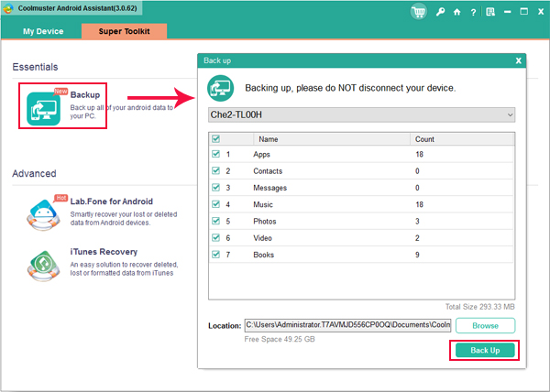This screenshot has width=550, height=392.
Task: Select the Messages name cell
Action: [x=270, y=188]
